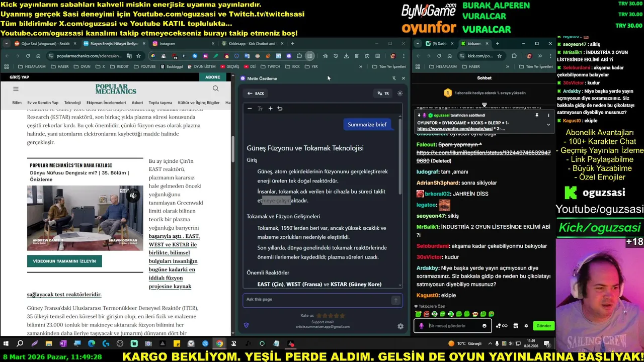644x362 pixels.
Task: Unpin the pinned message pin icon in chat
Action: tap(537, 115)
